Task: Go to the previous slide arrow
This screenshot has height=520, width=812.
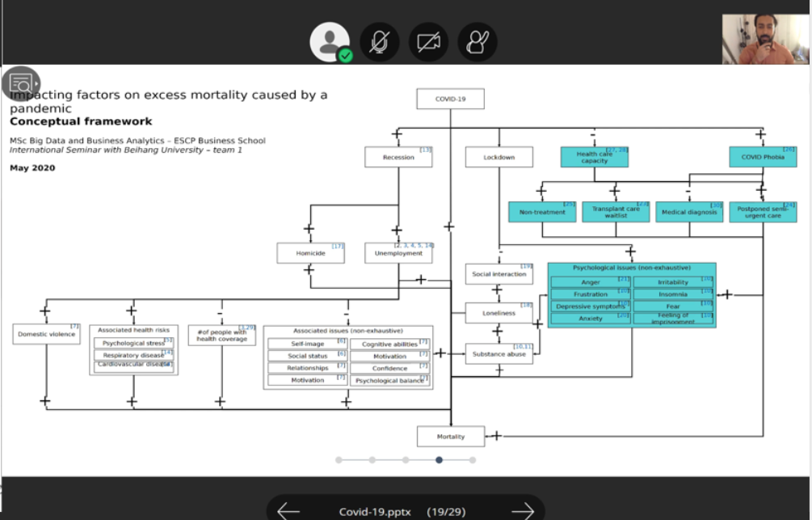Action: [x=288, y=511]
